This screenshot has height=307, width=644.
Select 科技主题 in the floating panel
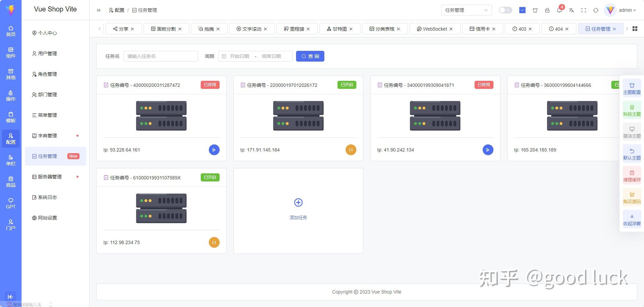[x=632, y=110]
